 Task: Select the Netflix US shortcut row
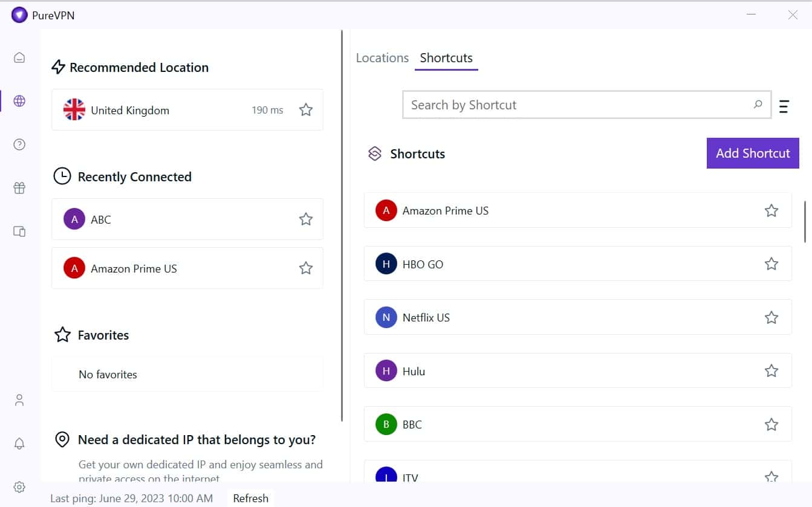(x=577, y=317)
